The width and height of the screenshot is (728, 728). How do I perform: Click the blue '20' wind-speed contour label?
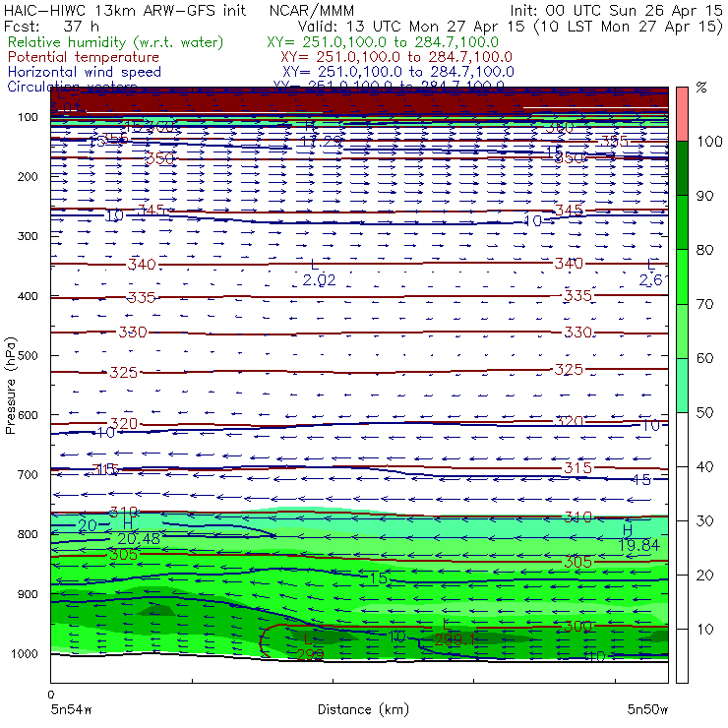coord(88,525)
